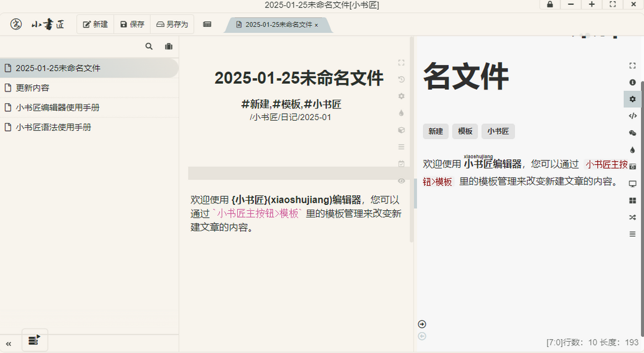
Task: Click the list-play icon at bottom left
Action: (x=34, y=340)
